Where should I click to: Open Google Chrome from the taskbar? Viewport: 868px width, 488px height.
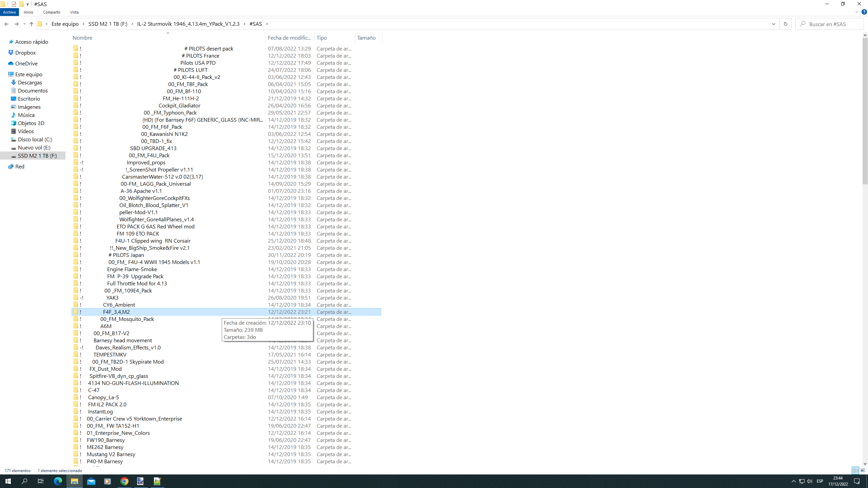(124, 481)
